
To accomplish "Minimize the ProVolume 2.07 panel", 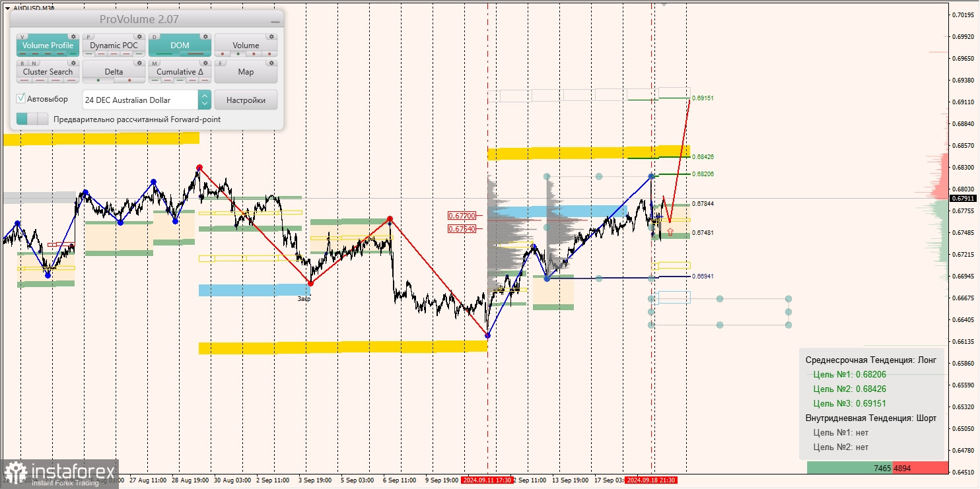I will pyautogui.click(x=275, y=21).
